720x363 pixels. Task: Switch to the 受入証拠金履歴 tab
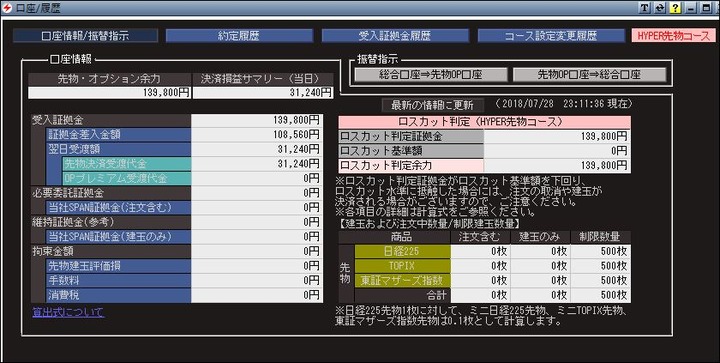pyautogui.click(x=395, y=35)
